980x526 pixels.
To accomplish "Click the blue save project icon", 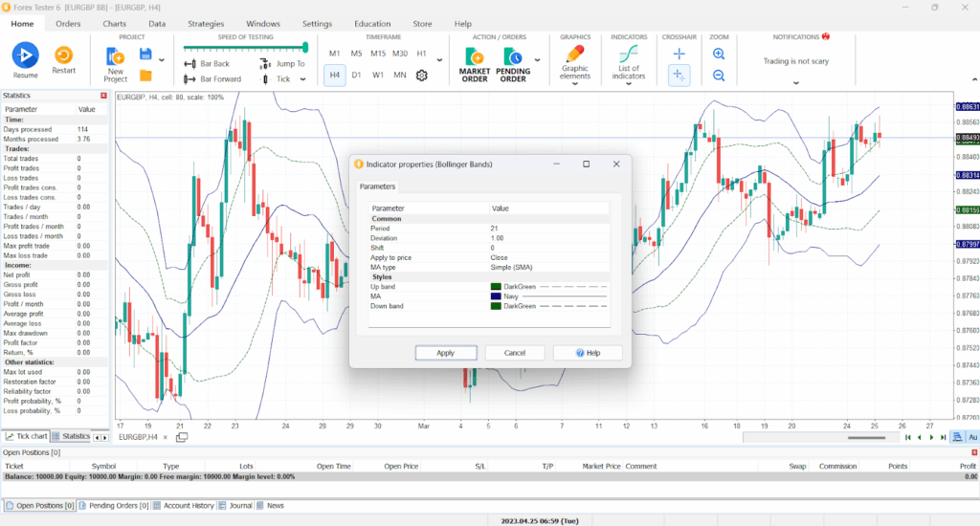I will (x=145, y=55).
